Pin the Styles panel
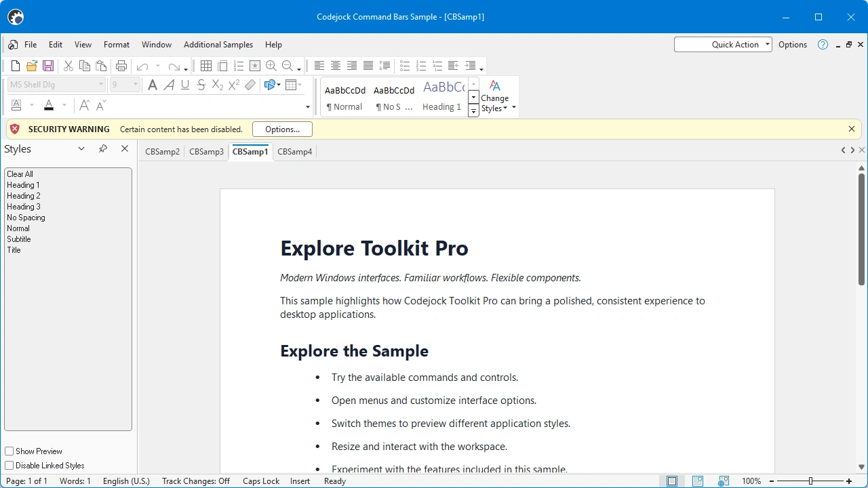868x488 pixels. point(103,148)
